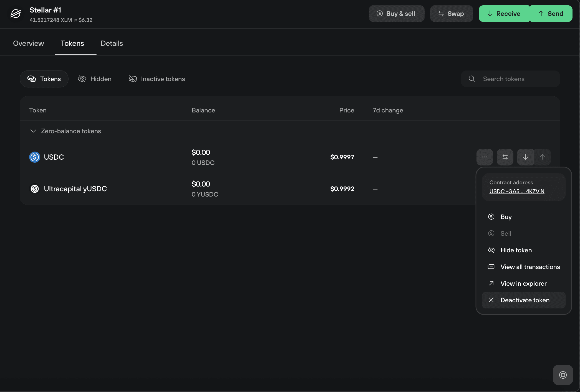580x392 pixels.
Task: Click the search magnifier icon
Action: coord(472,79)
